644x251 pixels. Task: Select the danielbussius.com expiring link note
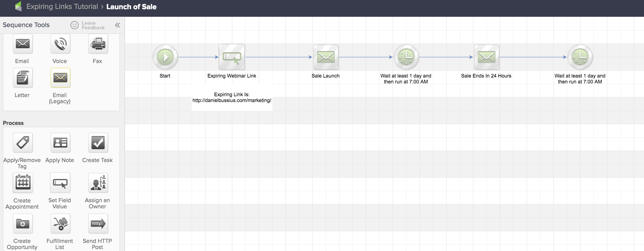click(x=232, y=98)
